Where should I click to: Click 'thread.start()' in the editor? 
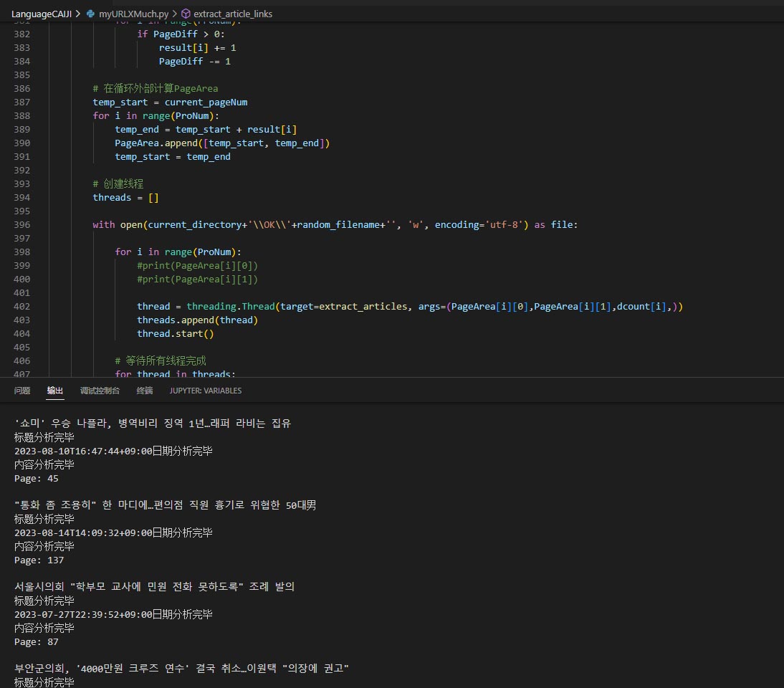pyautogui.click(x=176, y=333)
